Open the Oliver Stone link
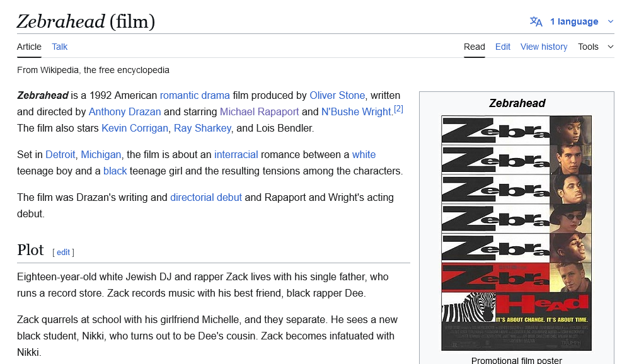The image size is (622, 364). 337,96
